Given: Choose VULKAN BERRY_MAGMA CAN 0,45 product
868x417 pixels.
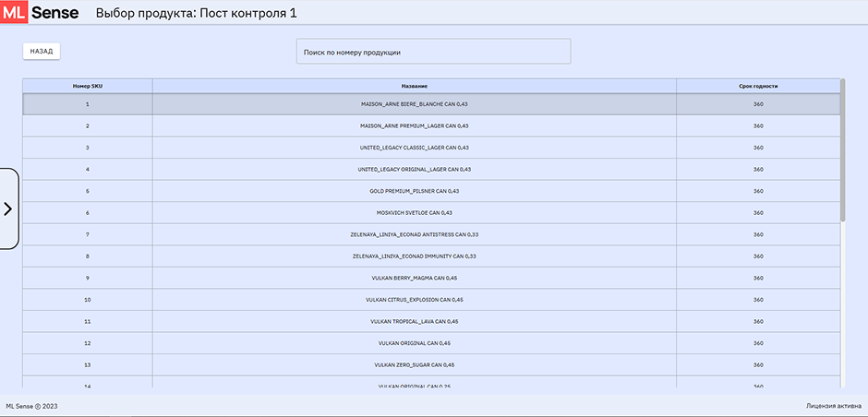Looking at the screenshot, I should pyautogui.click(x=414, y=278).
